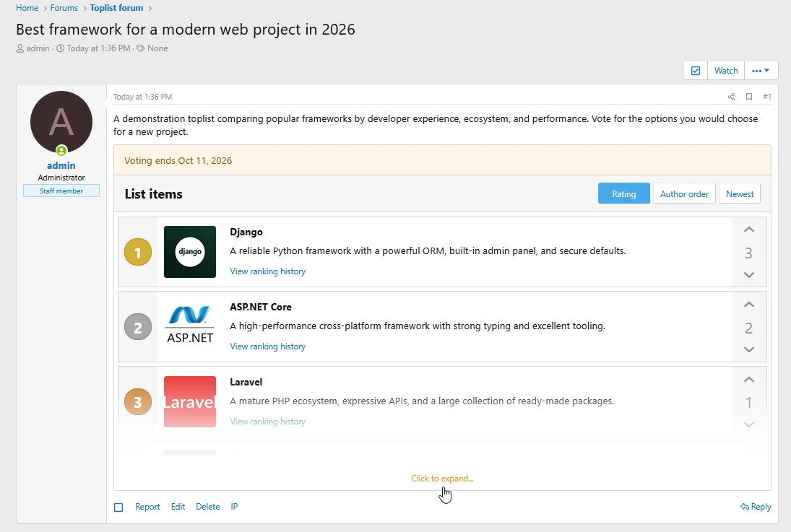Click Laravel's vote score 1
This screenshot has height=532, width=791.
pyautogui.click(x=748, y=402)
